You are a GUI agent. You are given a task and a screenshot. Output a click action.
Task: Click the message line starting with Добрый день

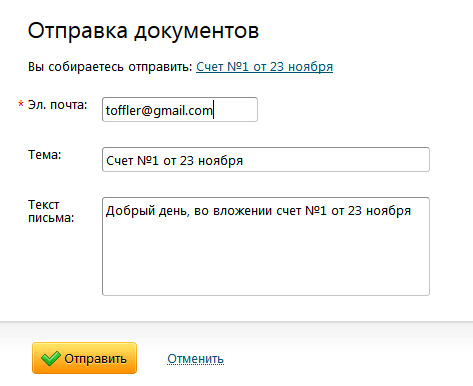[x=258, y=211]
